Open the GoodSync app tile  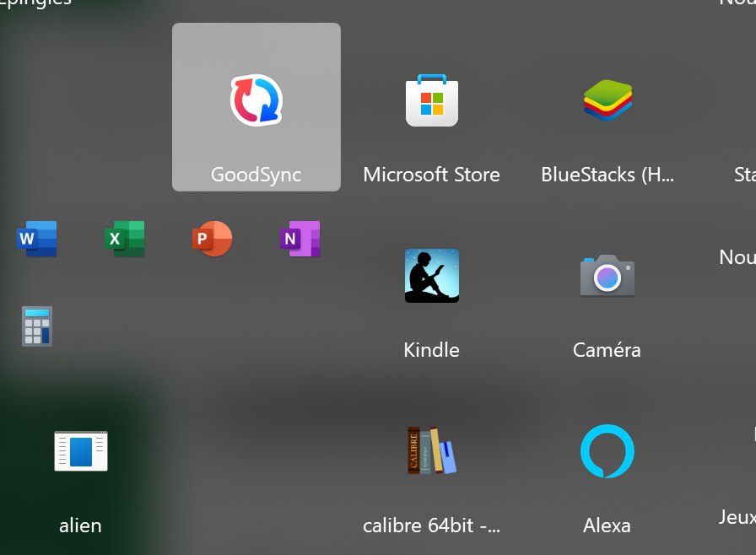tap(256, 107)
